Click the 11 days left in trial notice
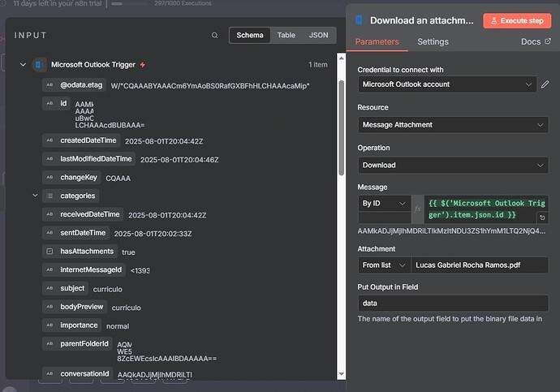560x392 pixels. pos(57,3)
